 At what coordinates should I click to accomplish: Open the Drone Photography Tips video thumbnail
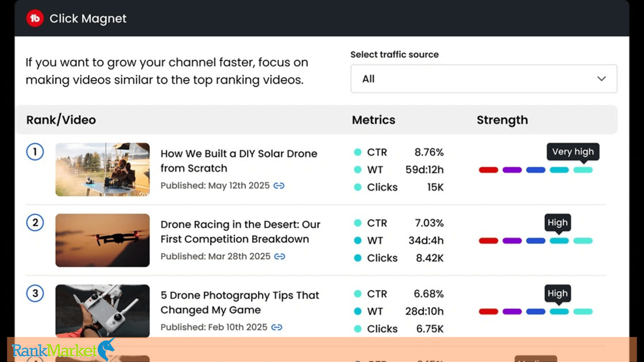102,311
